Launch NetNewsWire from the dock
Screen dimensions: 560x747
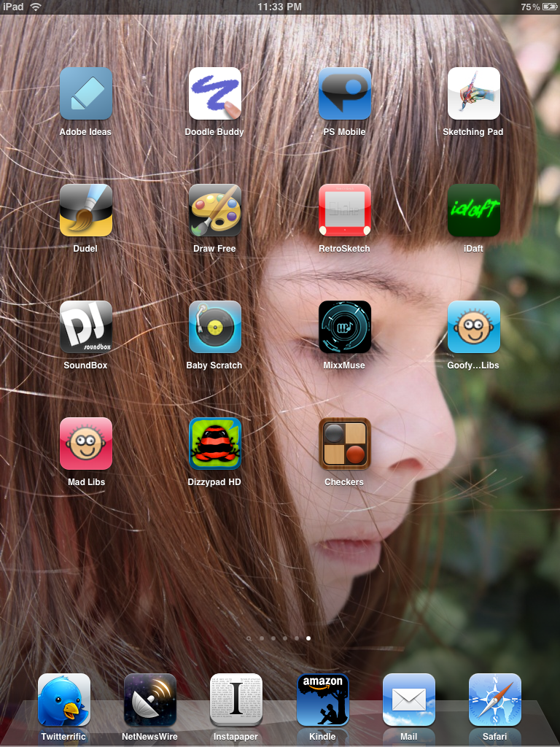(150, 700)
